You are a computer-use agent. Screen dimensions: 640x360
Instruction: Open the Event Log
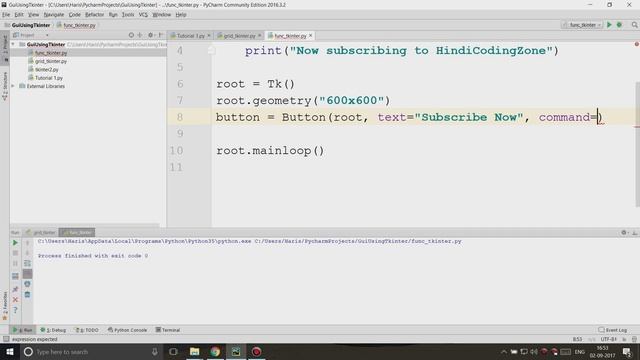coord(613,330)
